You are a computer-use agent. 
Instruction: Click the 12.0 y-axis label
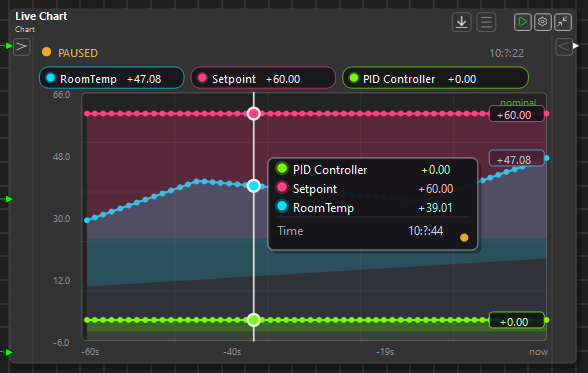pyautogui.click(x=62, y=281)
